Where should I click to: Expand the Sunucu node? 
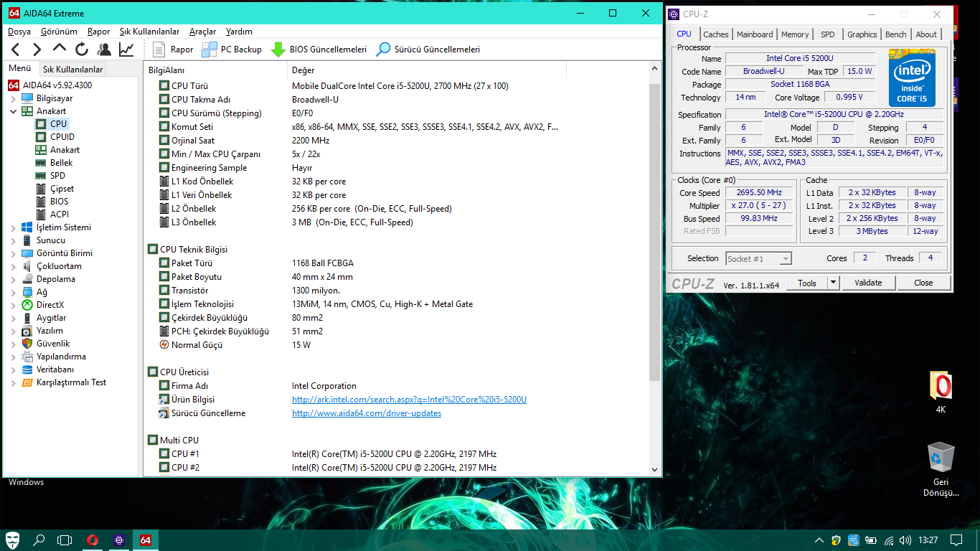click(x=13, y=240)
